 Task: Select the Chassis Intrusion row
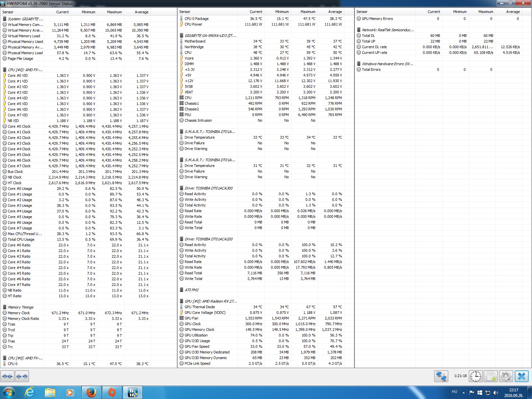click(265, 120)
